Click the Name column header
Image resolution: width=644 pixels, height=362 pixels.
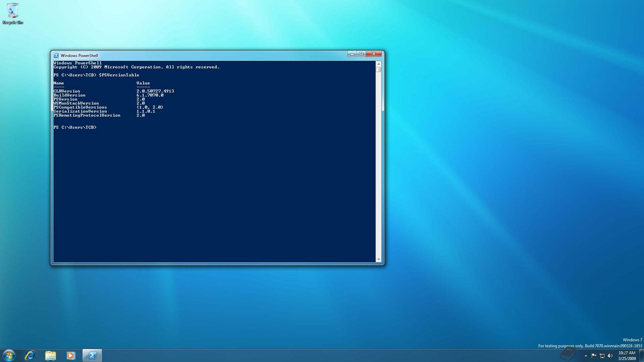coord(59,83)
